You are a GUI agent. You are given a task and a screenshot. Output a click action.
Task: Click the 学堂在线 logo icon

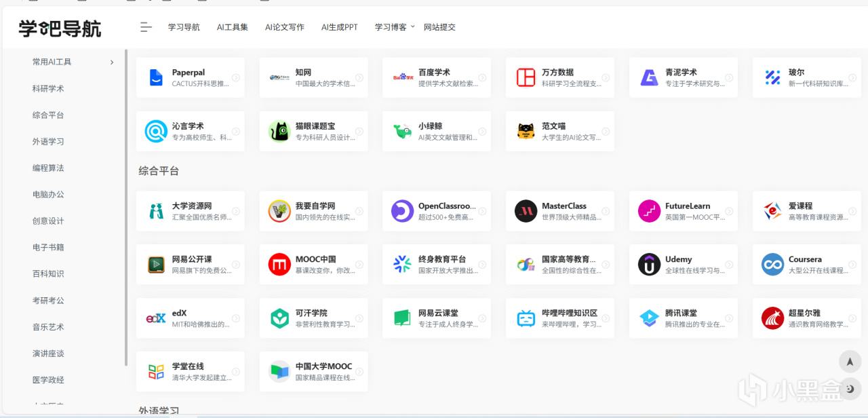157,372
